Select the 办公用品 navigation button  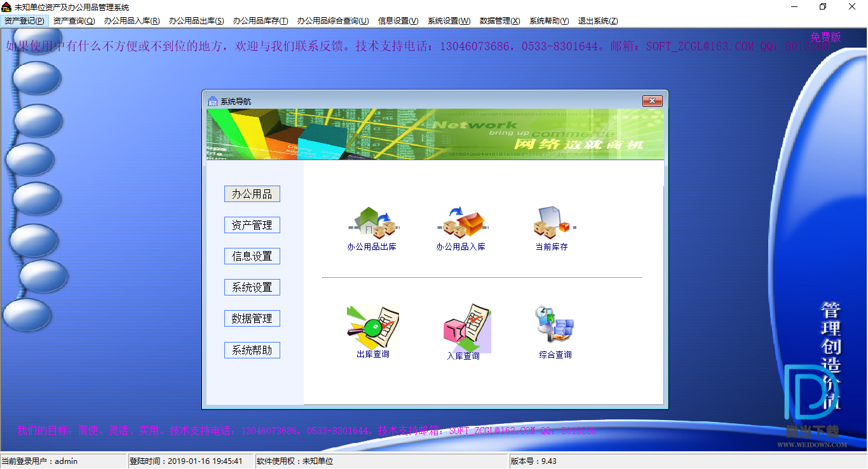point(252,194)
